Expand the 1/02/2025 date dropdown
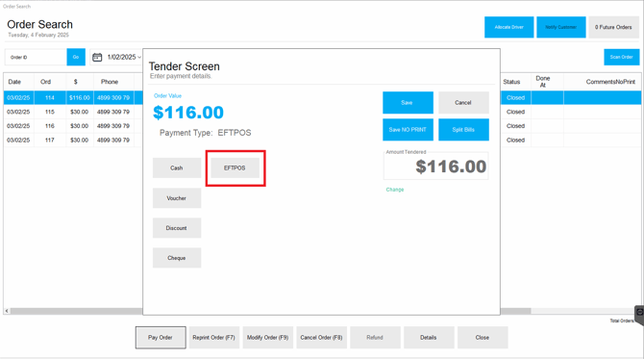This screenshot has width=644, height=359. pyautogui.click(x=139, y=57)
